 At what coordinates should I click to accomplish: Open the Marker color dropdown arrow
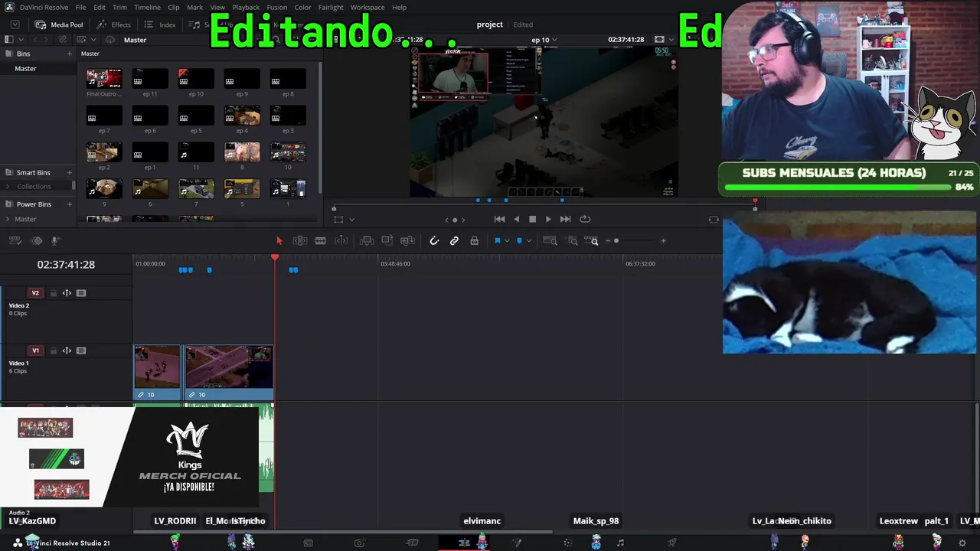coord(529,241)
